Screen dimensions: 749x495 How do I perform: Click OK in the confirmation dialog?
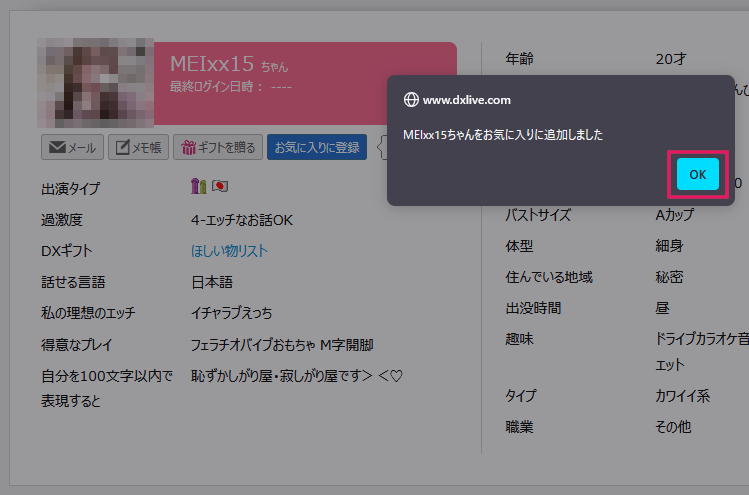pos(697,174)
